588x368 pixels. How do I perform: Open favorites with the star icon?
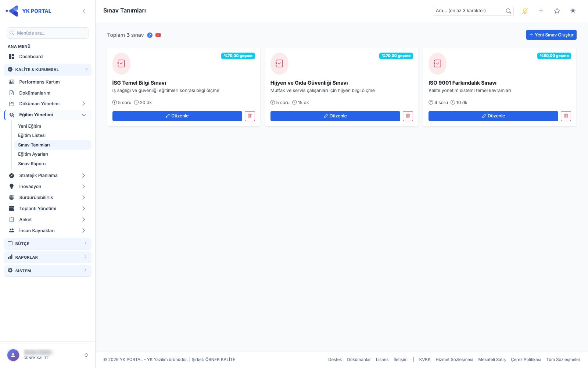coord(557,11)
